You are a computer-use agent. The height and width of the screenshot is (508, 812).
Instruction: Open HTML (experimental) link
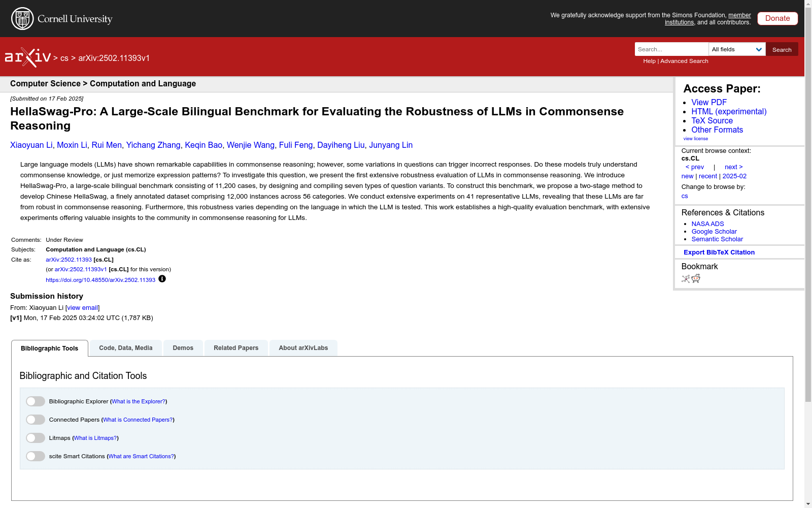(x=729, y=111)
